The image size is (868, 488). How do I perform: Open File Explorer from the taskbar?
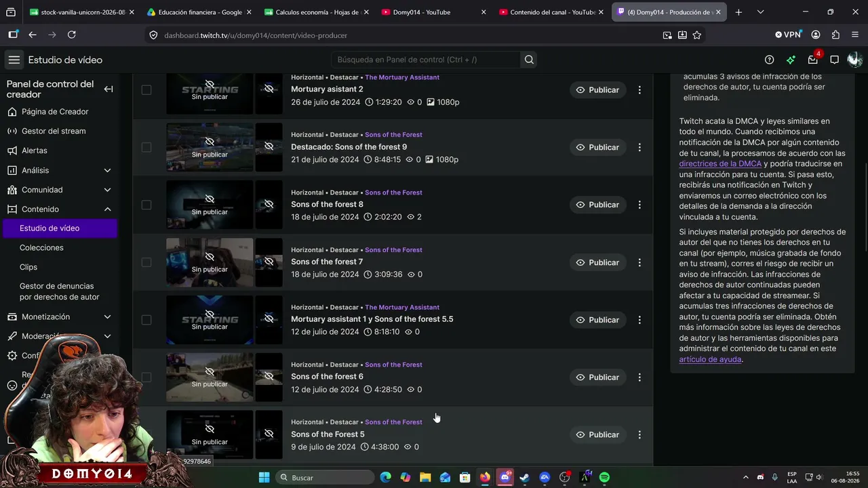click(x=425, y=478)
